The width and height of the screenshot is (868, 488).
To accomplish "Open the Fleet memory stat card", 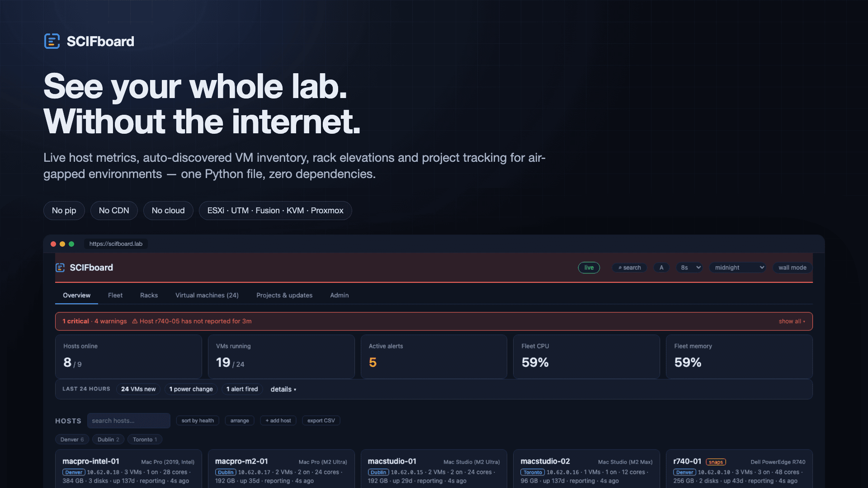I will (739, 357).
